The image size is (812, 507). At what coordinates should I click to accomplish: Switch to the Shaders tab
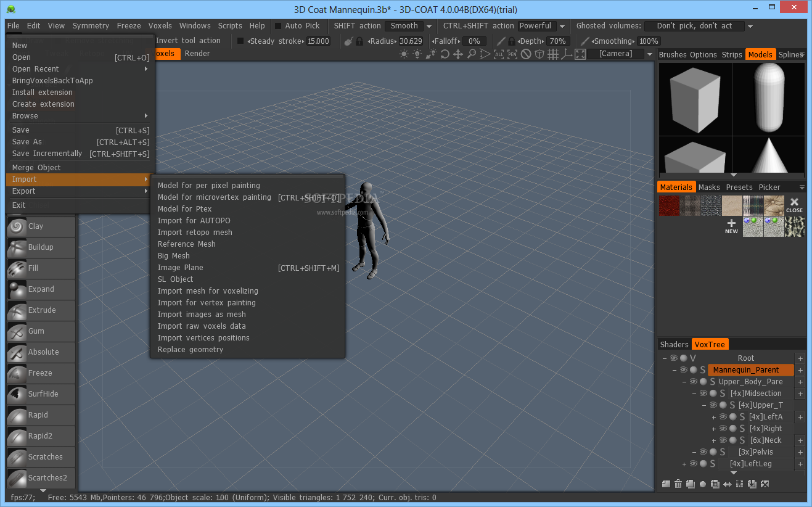pos(674,345)
